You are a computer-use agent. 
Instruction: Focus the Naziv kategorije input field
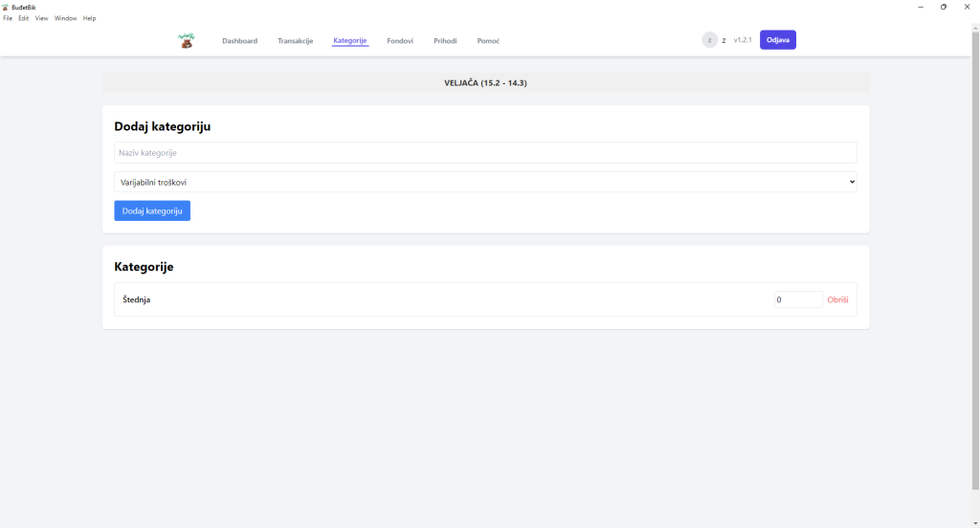click(x=485, y=153)
